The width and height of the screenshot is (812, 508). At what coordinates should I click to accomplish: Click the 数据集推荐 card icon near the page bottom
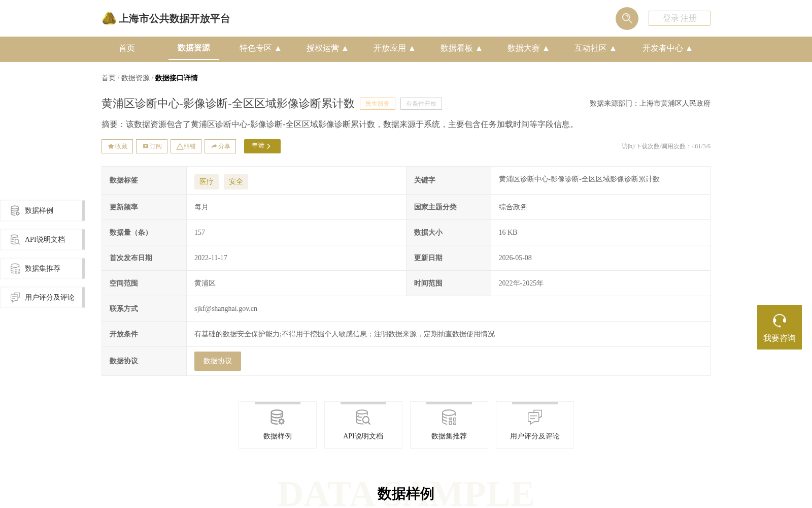[449, 418]
